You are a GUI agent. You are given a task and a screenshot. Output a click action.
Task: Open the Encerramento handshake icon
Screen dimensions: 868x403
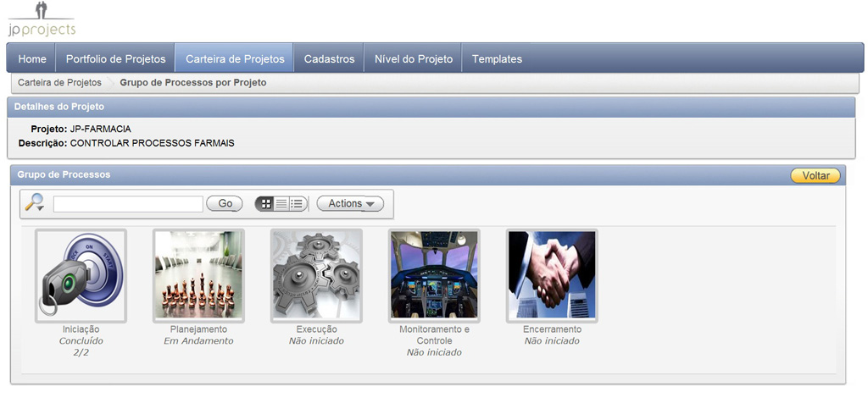(x=552, y=275)
